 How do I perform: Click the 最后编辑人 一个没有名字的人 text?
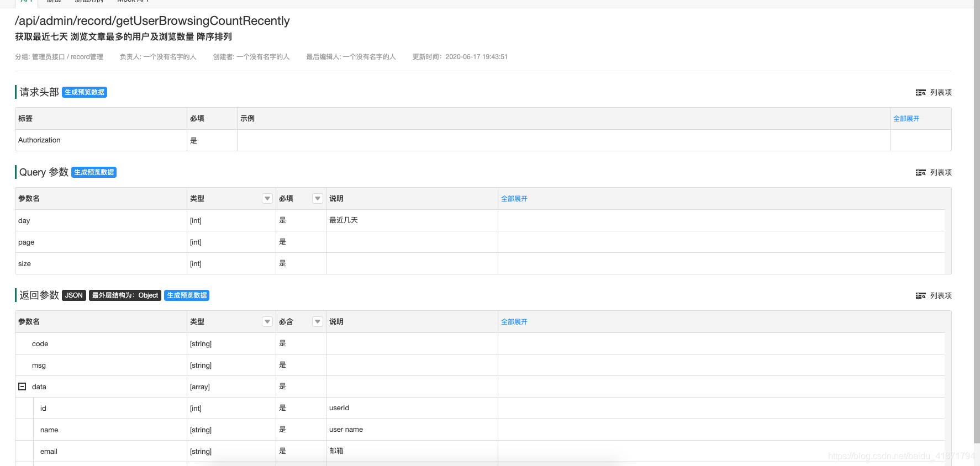click(351, 57)
